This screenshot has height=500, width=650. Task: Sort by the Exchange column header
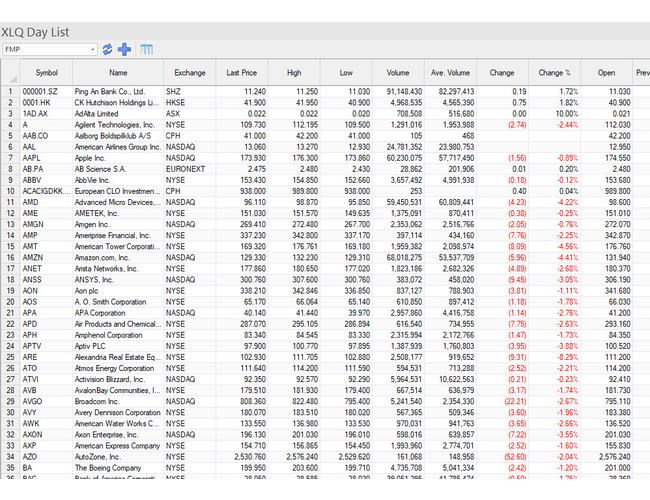[x=190, y=73]
